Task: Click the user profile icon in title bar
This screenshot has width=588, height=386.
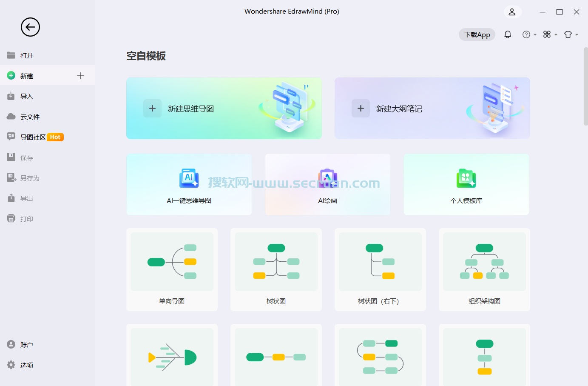Action: [x=512, y=12]
